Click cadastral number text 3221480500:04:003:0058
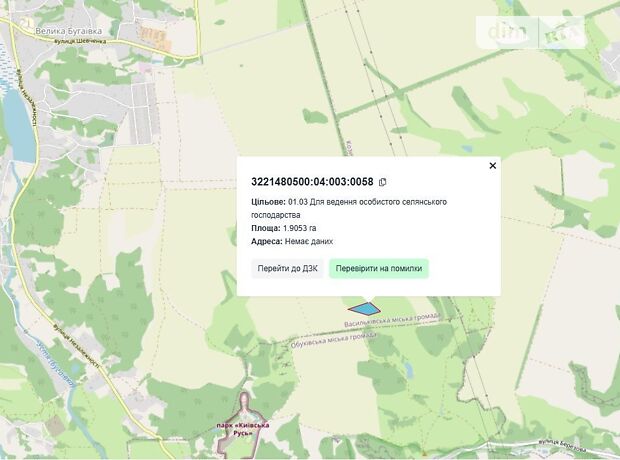620x460 pixels. pyautogui.click(x=312, y=182)
